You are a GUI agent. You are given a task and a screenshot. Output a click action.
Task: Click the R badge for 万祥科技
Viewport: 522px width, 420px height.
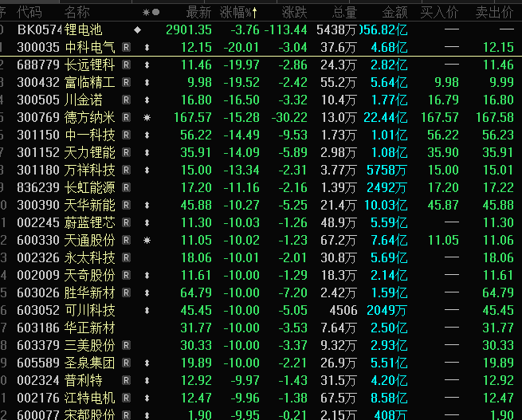click(126, 170)
